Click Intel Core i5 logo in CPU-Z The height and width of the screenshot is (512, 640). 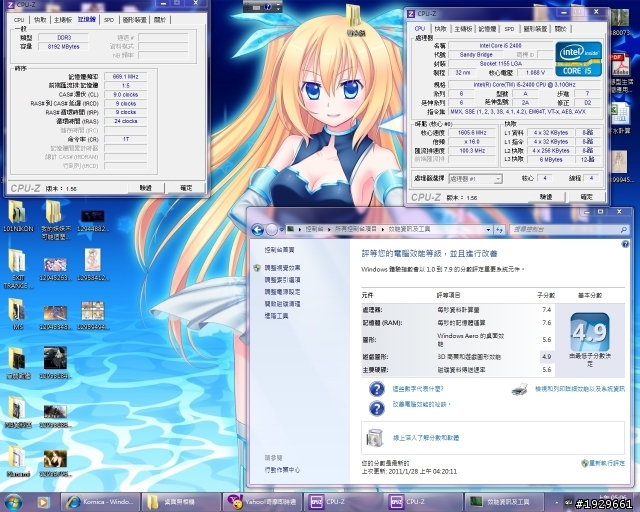pyautogui.click(x=578, y=58)
